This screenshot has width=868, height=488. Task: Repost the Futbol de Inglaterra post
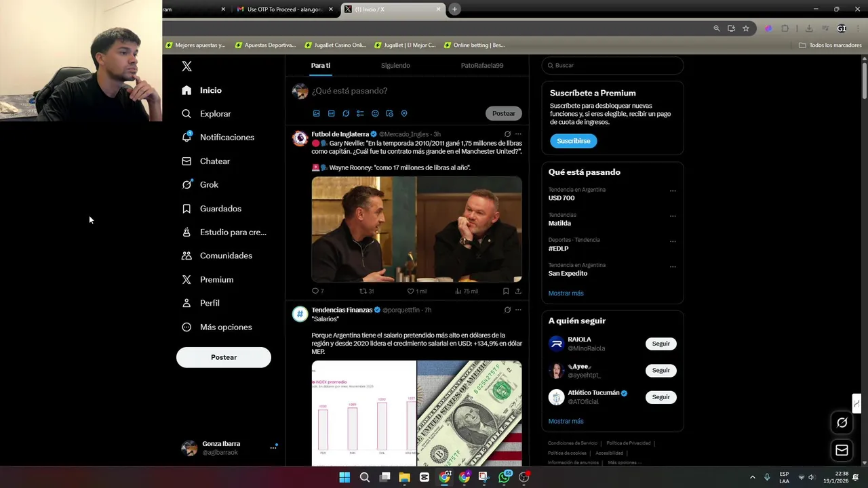pos(366,291)
